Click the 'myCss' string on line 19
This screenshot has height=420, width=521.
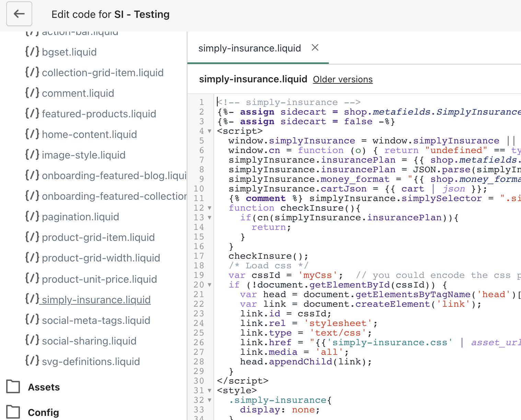click(317, 275)
